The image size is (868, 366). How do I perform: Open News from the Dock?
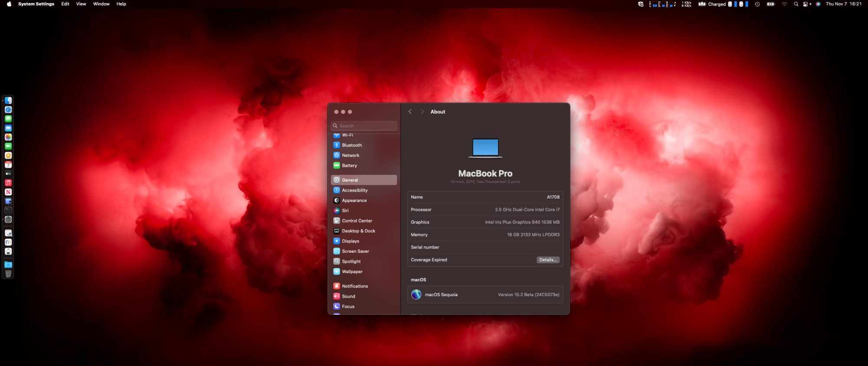point(8,192)
